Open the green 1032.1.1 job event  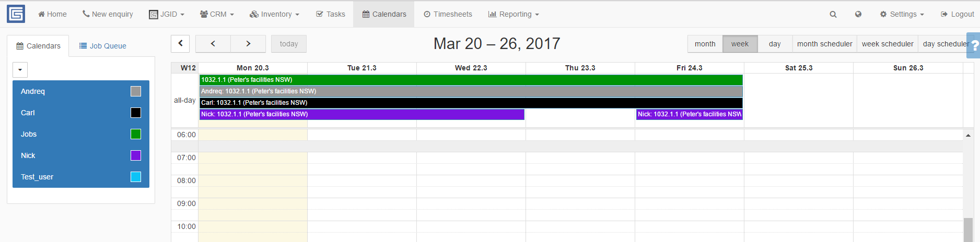[x=471, y=80]
